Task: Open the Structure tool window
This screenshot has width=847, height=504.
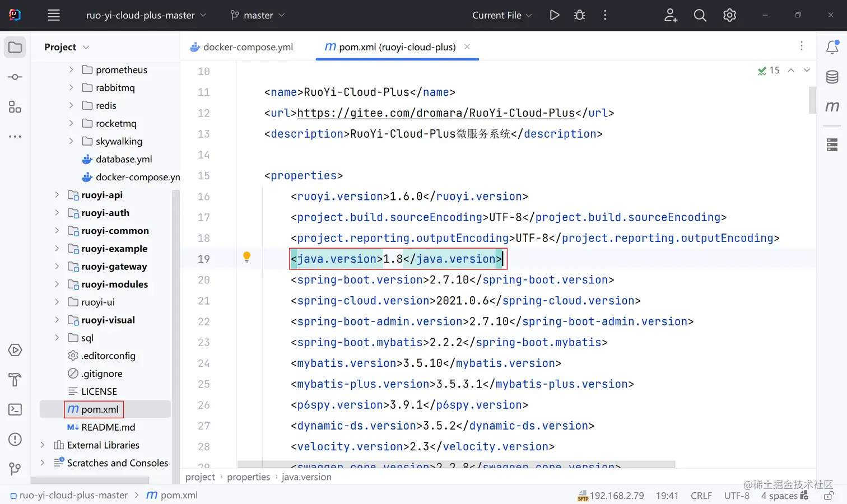Action: 15,107
